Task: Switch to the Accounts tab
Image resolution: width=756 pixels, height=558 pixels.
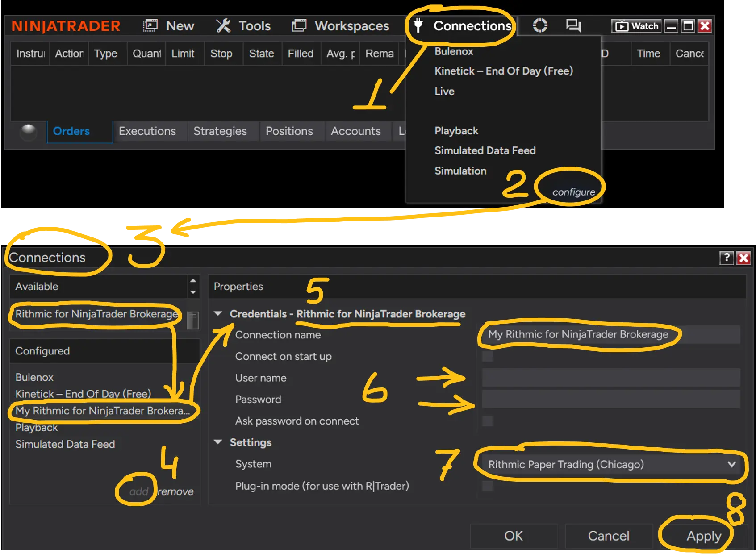Action: tap(356, 131)
